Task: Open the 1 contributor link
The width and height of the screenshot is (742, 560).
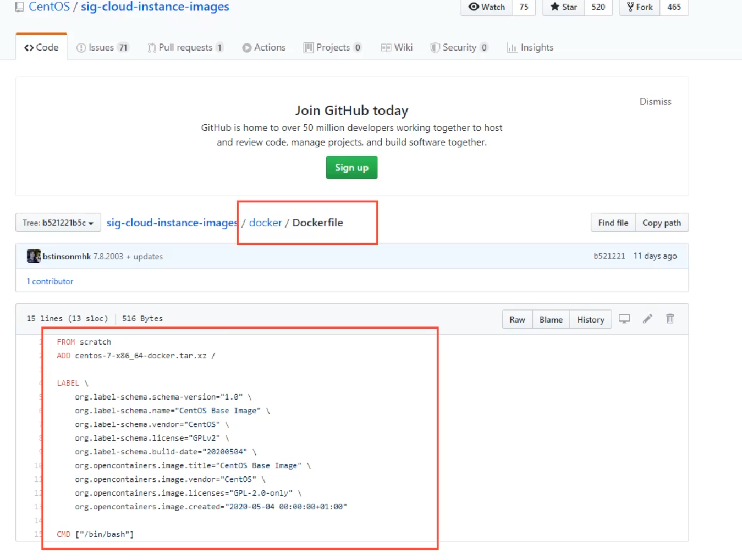Action: 50,281
